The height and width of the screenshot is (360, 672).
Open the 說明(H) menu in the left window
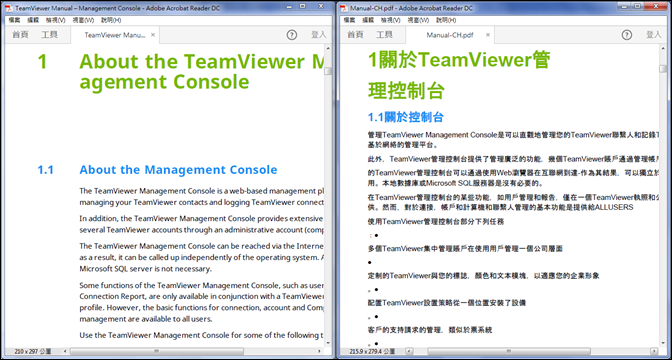(111, 20)
